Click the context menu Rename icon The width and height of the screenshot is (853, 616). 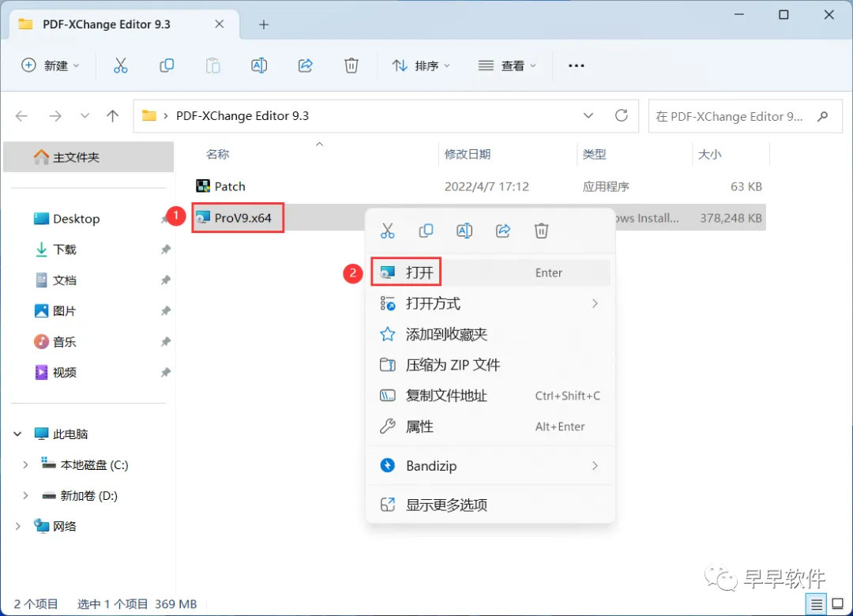tap(464, 231)
